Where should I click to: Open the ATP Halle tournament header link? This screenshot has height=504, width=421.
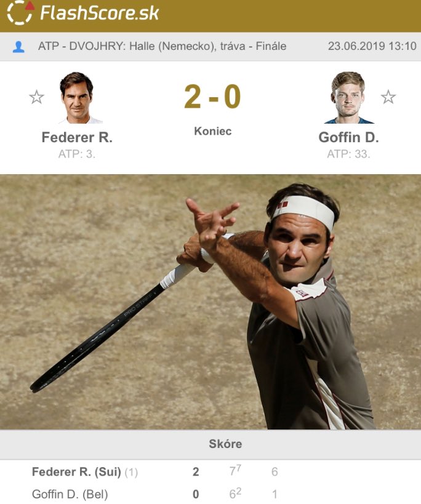point(162,46)
